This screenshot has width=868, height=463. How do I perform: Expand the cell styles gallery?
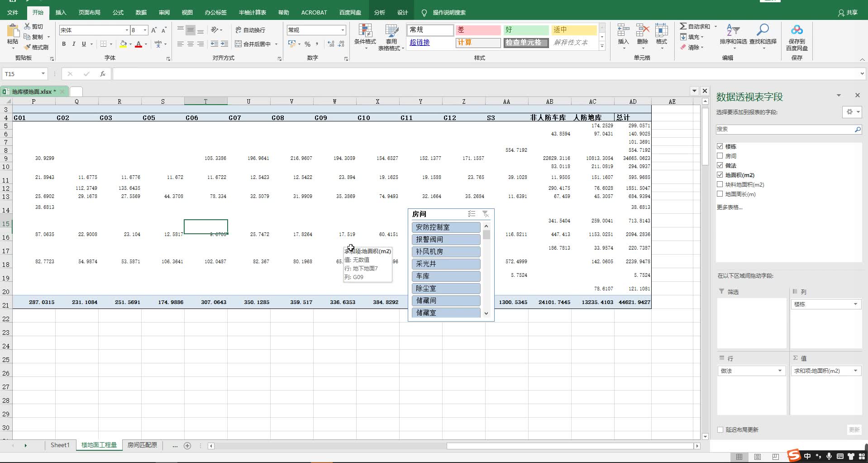pos(602,46)
